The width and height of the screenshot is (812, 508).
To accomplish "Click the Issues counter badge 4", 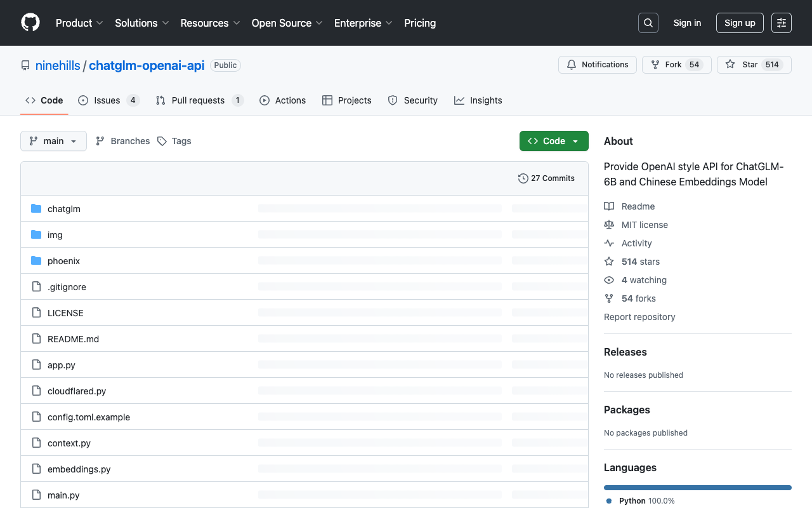I will pyautogui.click(x=133, y=100).
